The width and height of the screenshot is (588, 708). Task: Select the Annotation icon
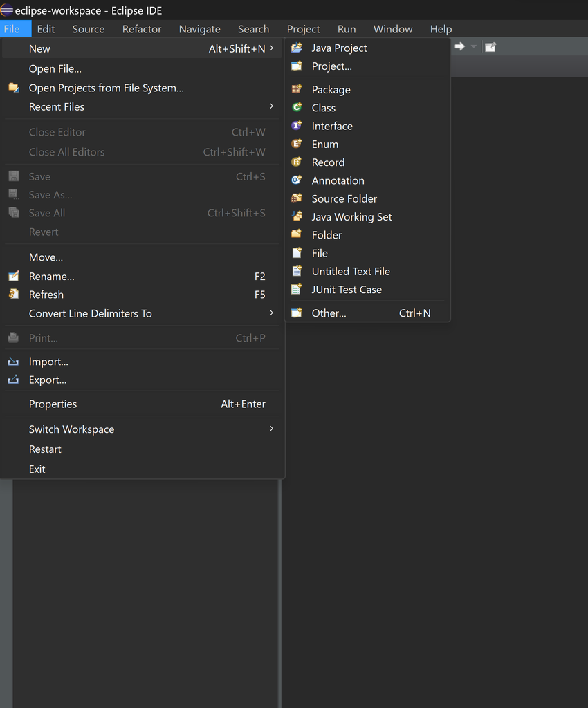(297, 180)
